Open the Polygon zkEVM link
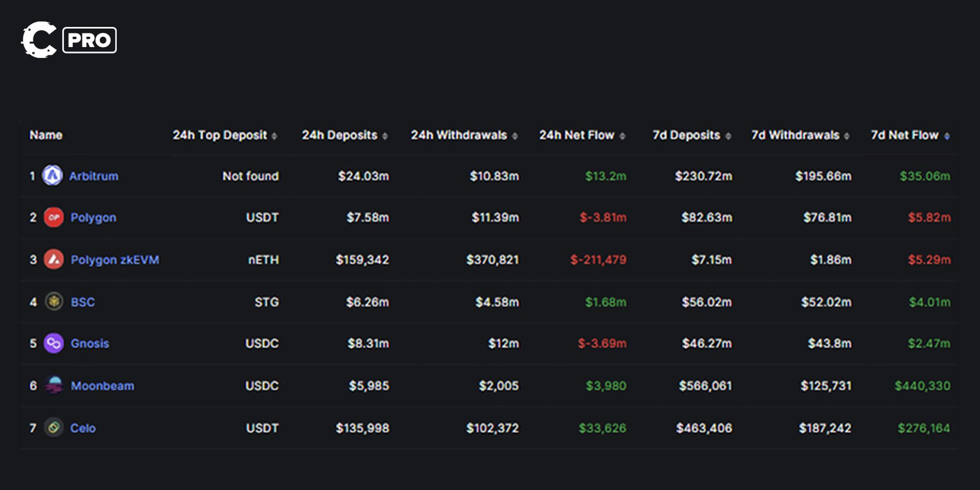This screenshot has width=980, height=490. click(x=115, y=260)
